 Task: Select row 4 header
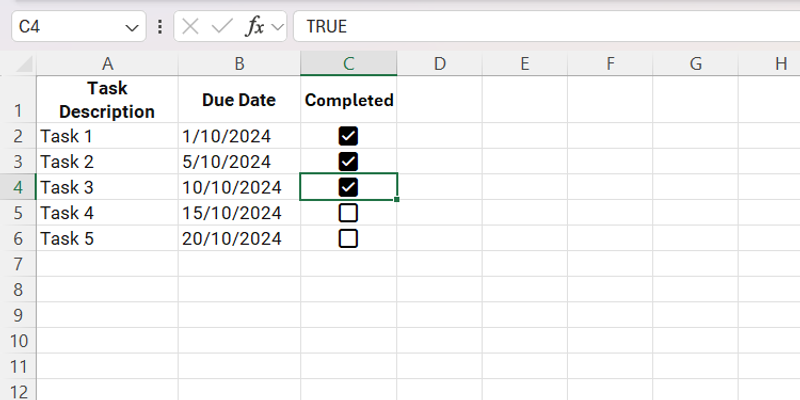coord(18,187)
